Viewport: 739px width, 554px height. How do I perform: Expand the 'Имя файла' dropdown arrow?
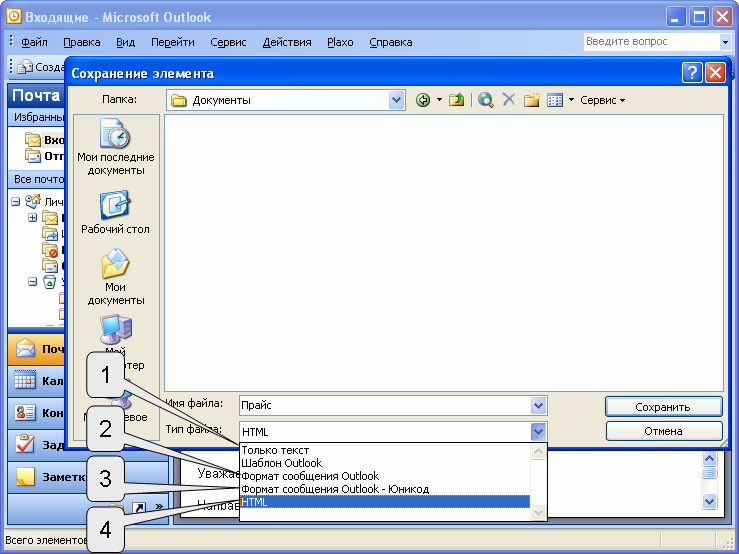(x=538, y=405)
